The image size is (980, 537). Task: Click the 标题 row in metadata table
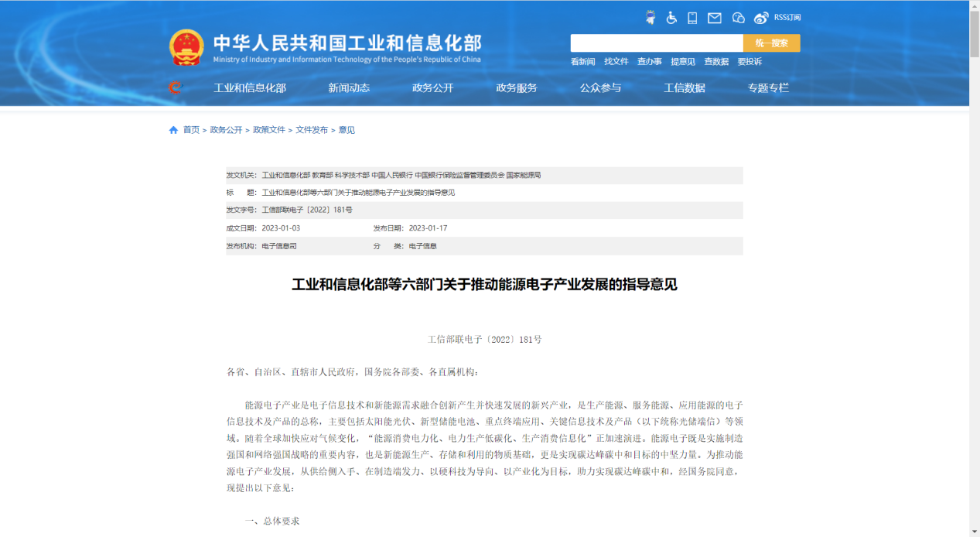(x=484, y=193)
